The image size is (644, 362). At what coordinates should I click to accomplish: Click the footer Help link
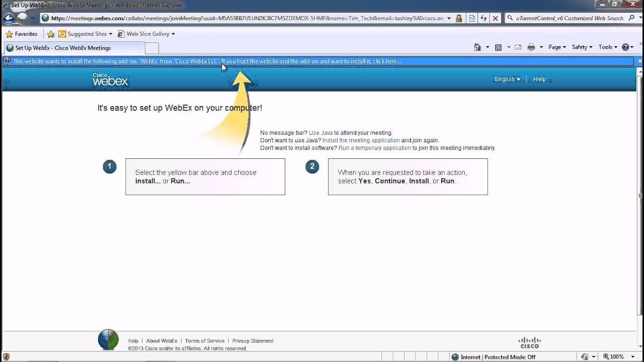point(133,341)
